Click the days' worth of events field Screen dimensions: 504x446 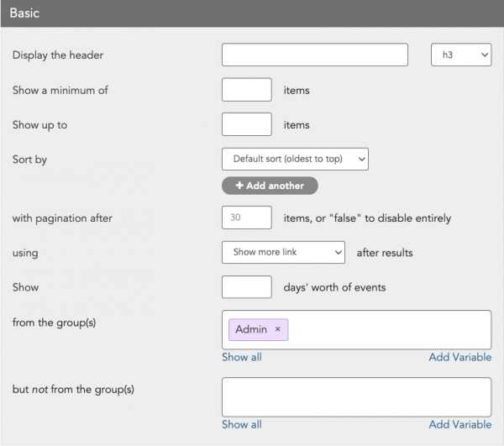coord(246,287)
